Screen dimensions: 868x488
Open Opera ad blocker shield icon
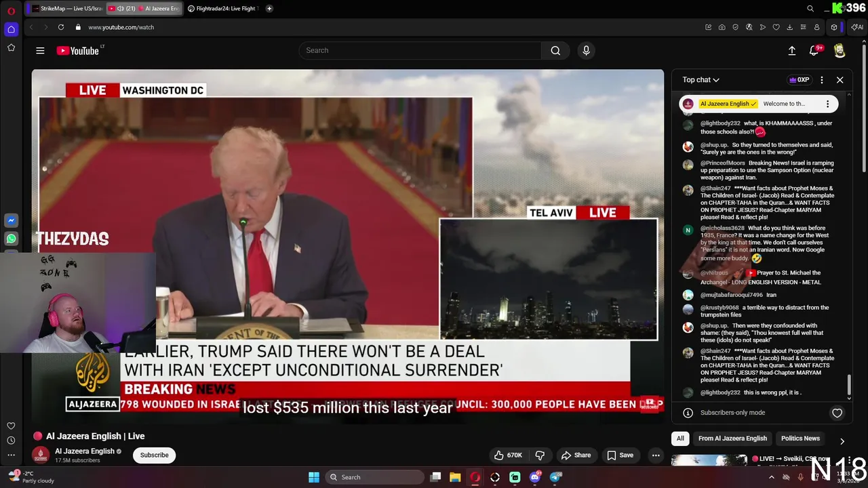click(x=735, y=27)
